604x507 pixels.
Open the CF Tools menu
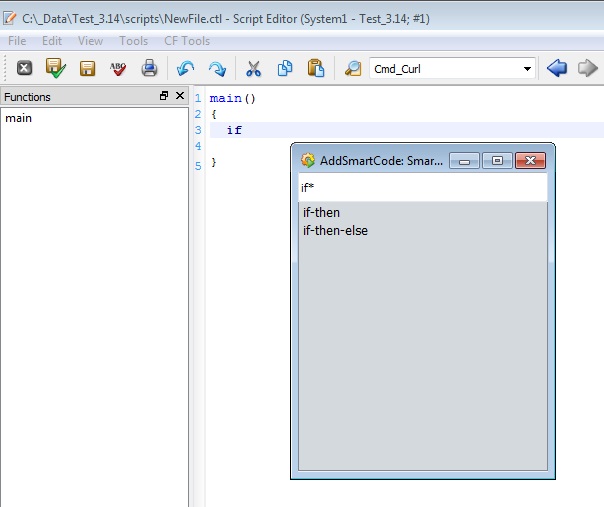pyautogui.click(x=187, y=41)
